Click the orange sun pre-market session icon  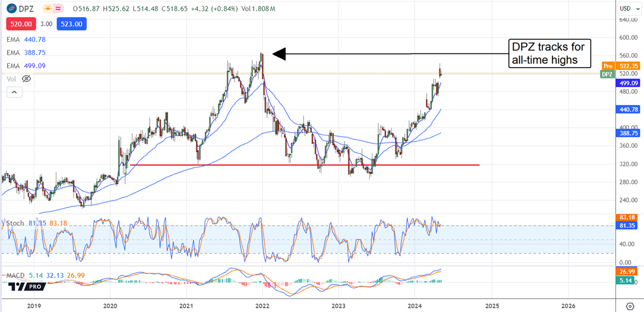coord(47,9)
